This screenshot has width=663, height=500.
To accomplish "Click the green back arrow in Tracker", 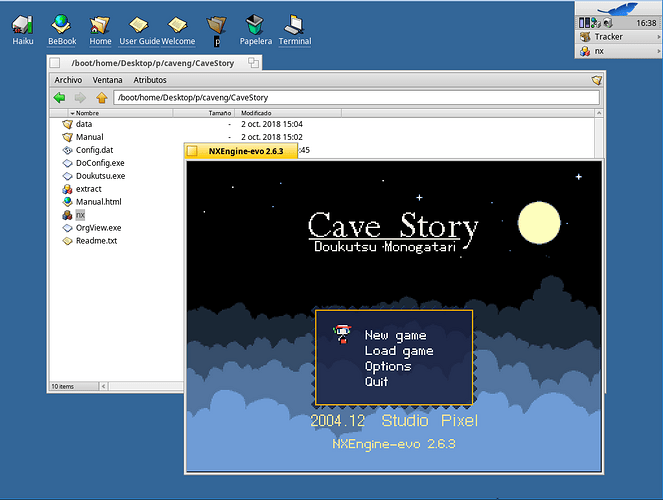I will (x=60, y=98).
